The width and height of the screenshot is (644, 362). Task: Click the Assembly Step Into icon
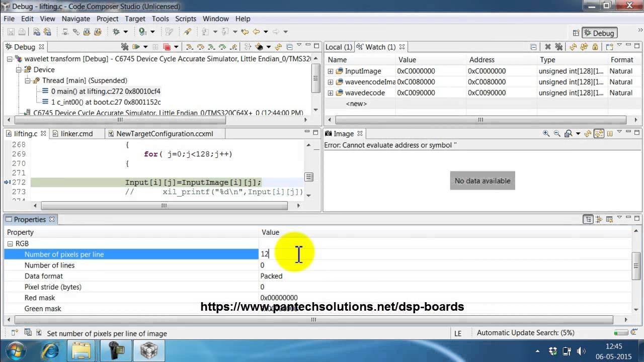point(211,47)
